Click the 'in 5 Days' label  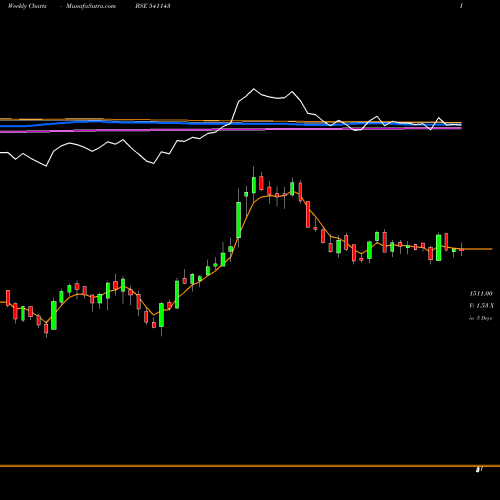point(480,318)
